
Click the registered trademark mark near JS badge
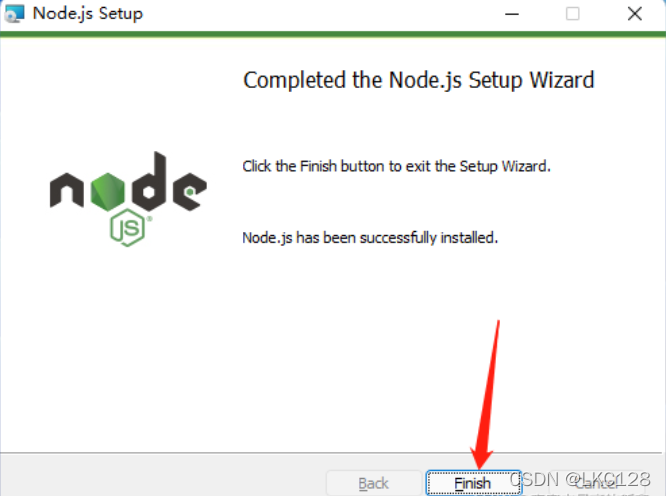pos(150,219)
